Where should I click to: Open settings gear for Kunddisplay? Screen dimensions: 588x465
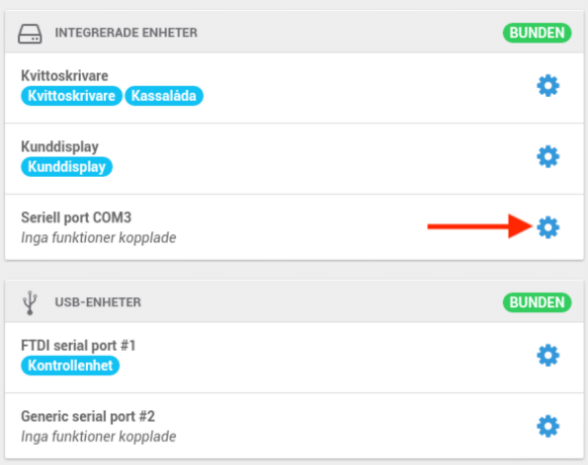click(548, 156)
